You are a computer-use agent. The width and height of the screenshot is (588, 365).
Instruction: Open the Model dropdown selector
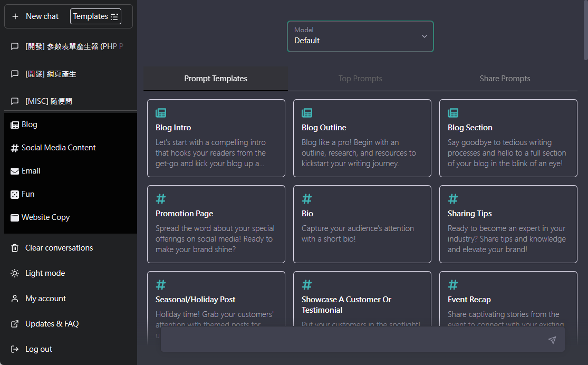point(360,36)
